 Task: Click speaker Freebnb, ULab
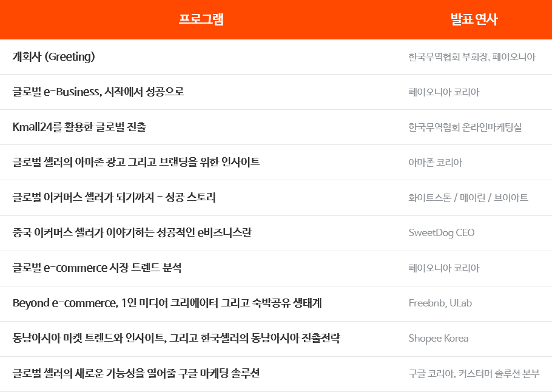coord(440,303)
